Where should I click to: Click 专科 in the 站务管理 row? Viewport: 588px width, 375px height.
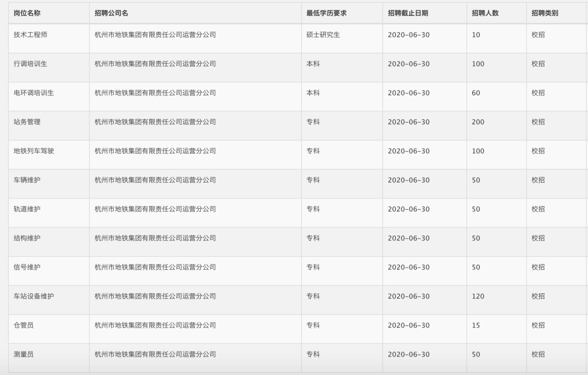coord(313,122)
